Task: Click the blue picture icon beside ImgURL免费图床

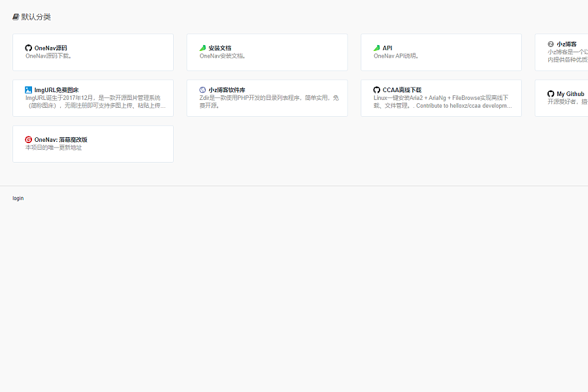Action: coord(29,90)
